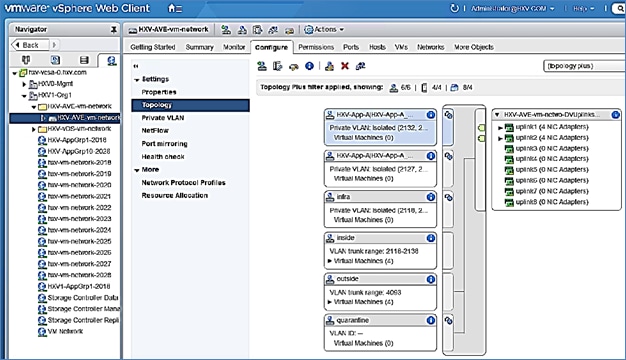Screen dimensions: 626x360
Task: Open the topology plus filter dropdown
Action: (x=584, y=66)
